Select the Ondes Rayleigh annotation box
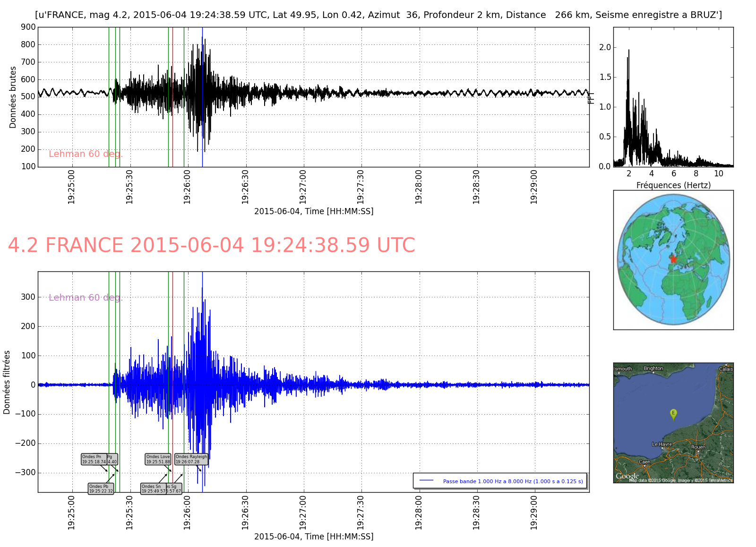The image size is (756, 547). click(191, 459)
